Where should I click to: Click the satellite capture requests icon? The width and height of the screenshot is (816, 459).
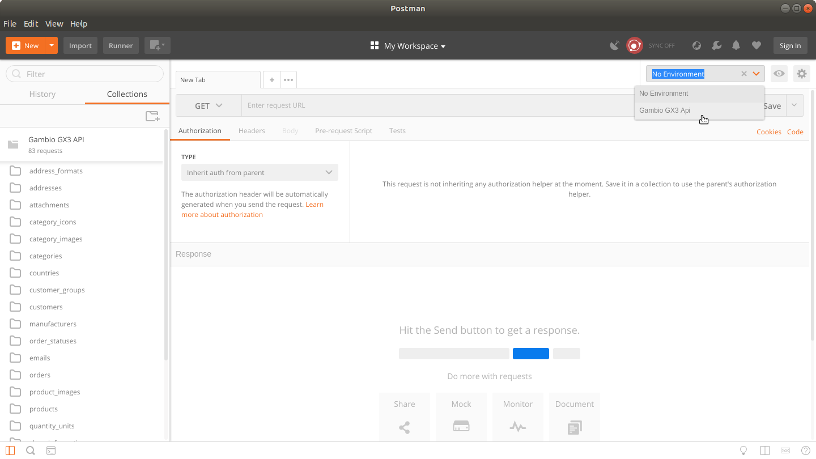[614, 45]
